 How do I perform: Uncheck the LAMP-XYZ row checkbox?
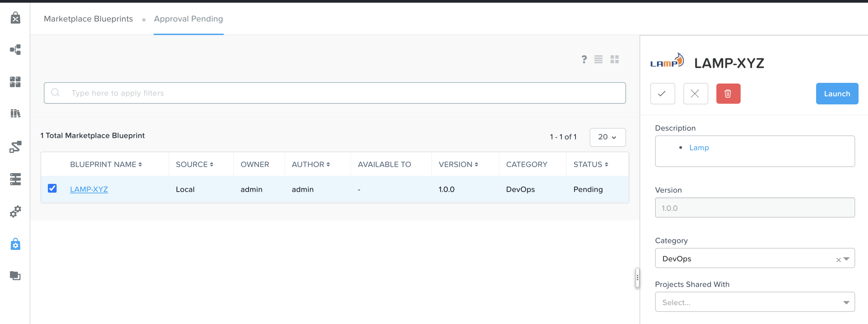coord(52,188)
